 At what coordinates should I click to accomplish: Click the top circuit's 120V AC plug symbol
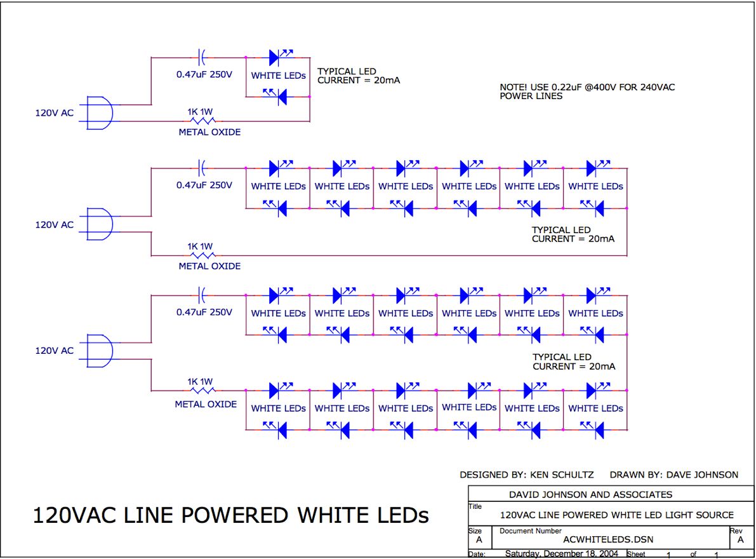click(x=99, y=113)
